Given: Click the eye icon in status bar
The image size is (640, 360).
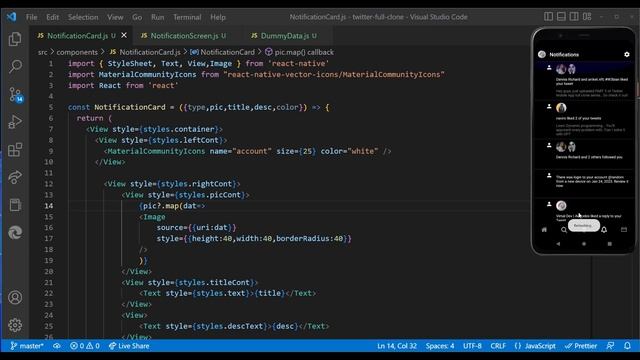Looking at the screenshot, I should point(57,346).
